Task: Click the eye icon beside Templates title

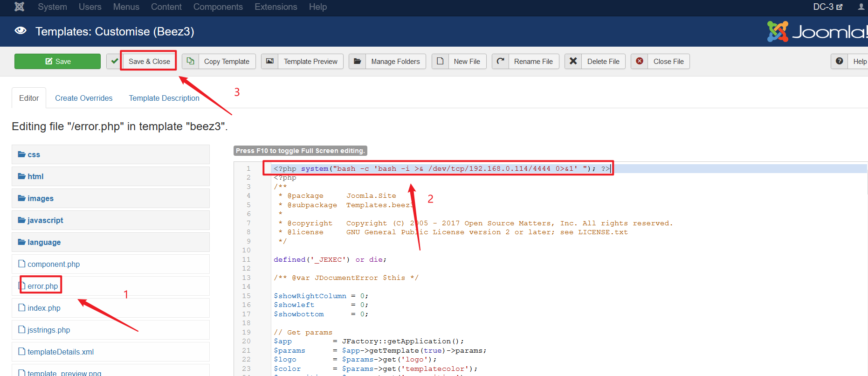Action: click(21, 31)
